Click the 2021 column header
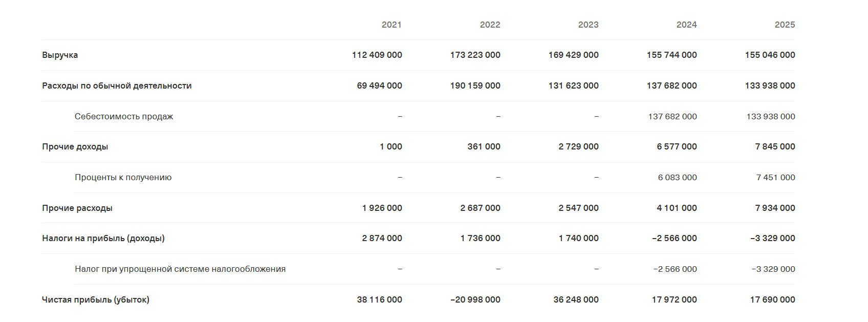Image resolution: width=868 pixels, height=322 pixels. pyautogui.click(x=392, y=25)
